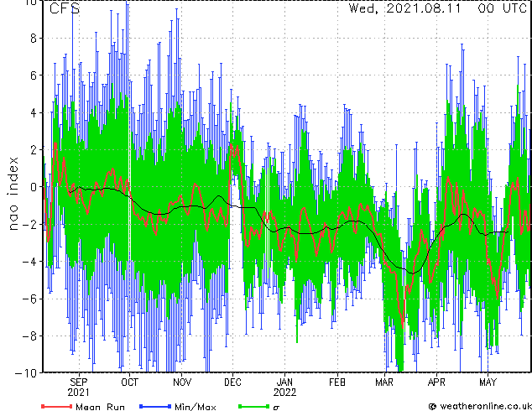Click the MAY month label

(x=488, y=382)
